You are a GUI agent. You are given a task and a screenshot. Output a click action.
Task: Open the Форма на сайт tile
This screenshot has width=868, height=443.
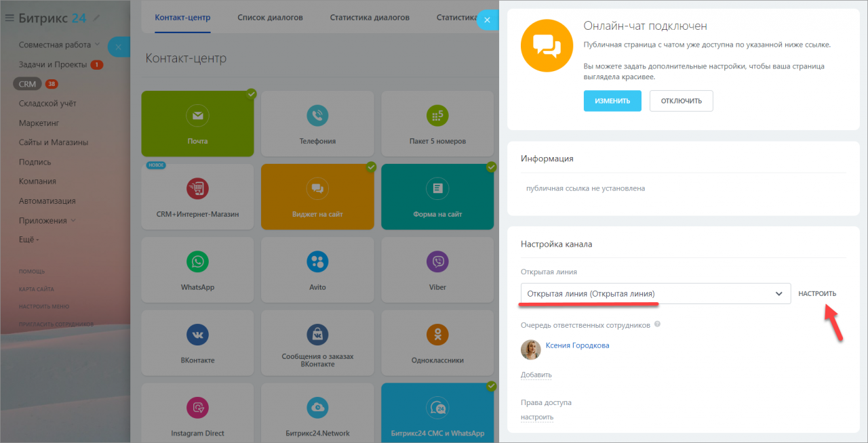[437, 197]
